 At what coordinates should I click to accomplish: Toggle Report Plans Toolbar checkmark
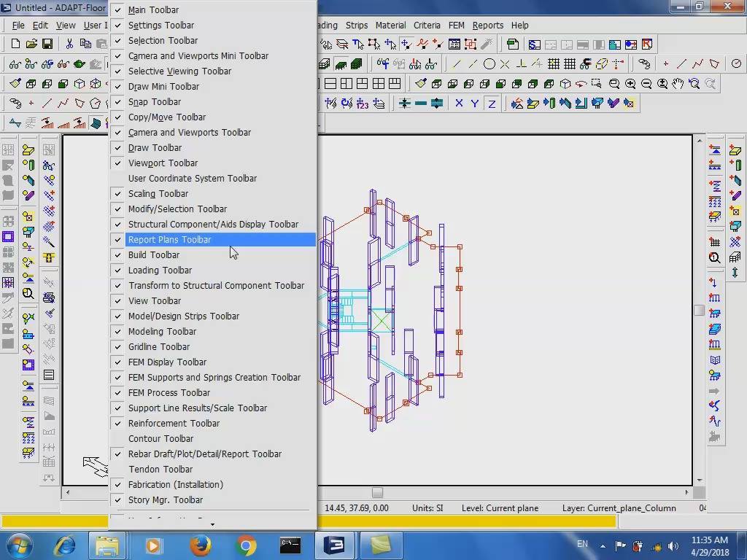click(117, 239)
